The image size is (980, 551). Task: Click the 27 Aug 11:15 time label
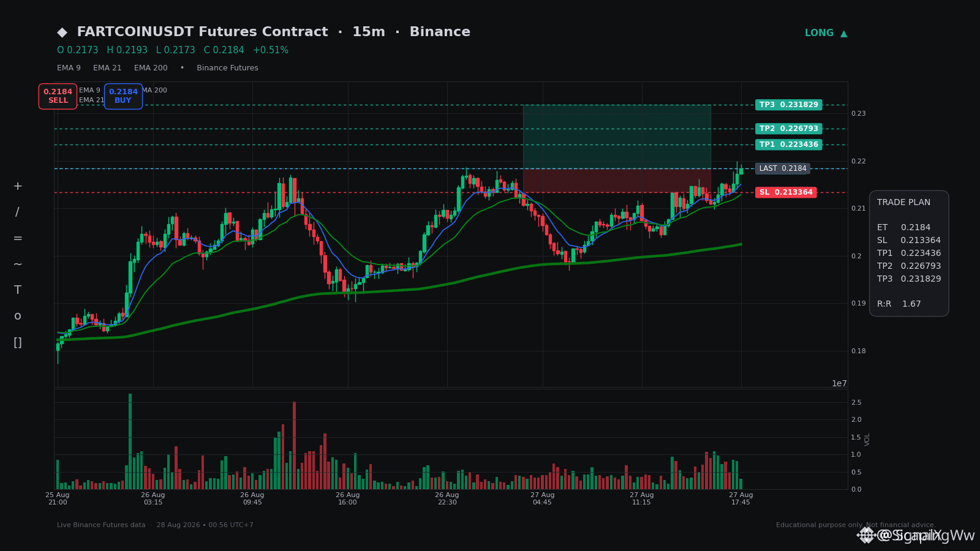coord(642,499)
